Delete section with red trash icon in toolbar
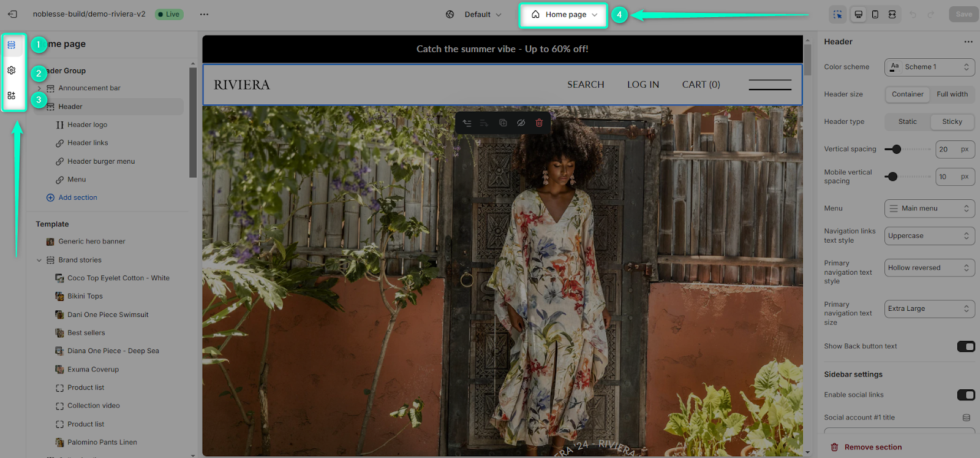 click(x=539, y=123)
